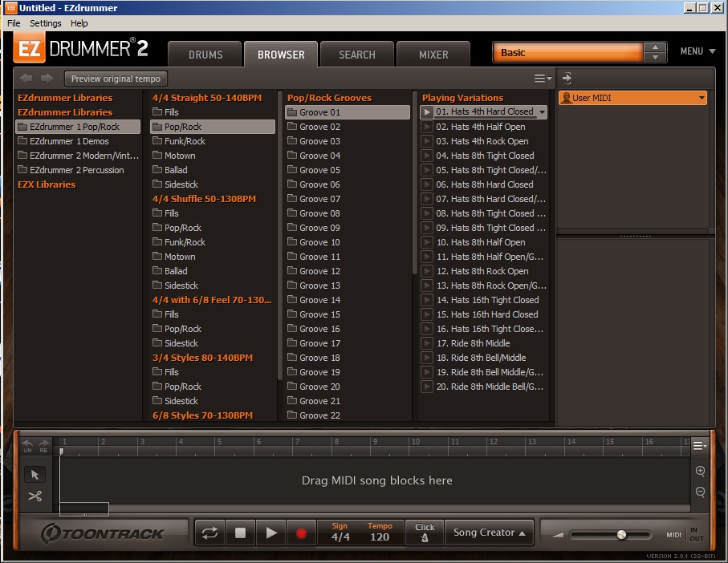Select the Groove 12 folder

(348, 271)
